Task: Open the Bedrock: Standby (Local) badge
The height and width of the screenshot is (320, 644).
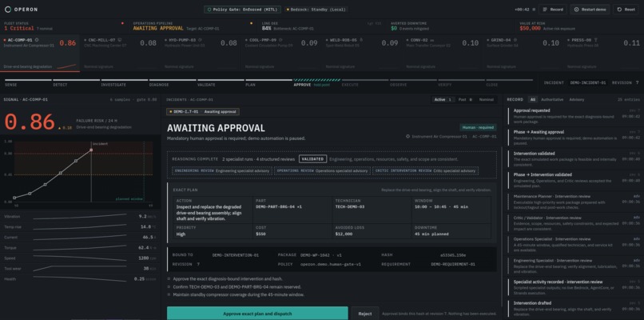Action: [316, 10]
